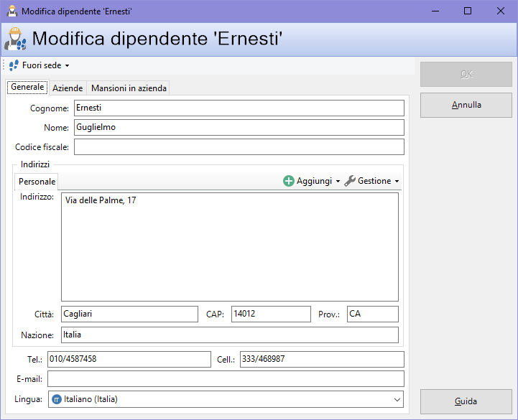The width and height of the screenshot is (518, 420).
Task: Open the Gestione dropdown menu
Action: [x=397, y=182]
